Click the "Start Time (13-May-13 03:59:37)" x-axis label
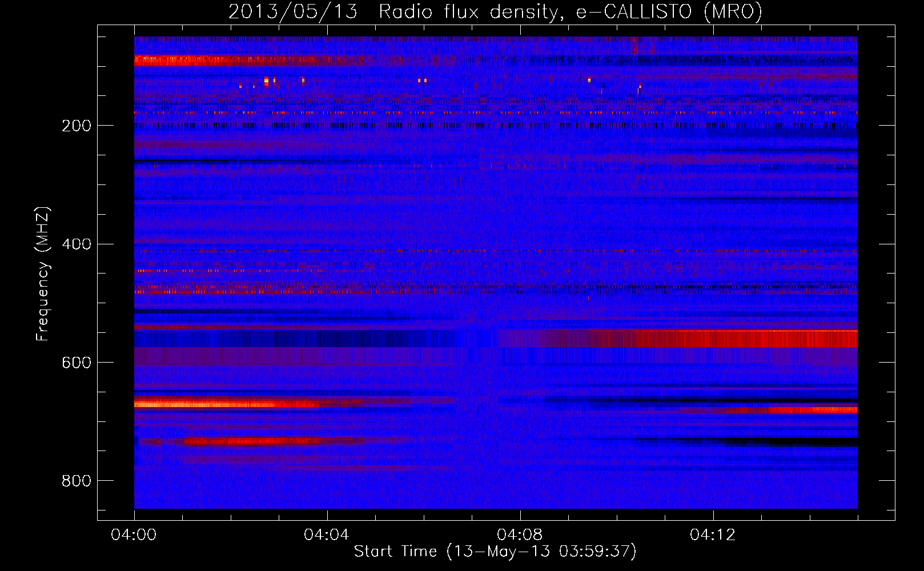The image size is (924, 571). pos(495,552)
